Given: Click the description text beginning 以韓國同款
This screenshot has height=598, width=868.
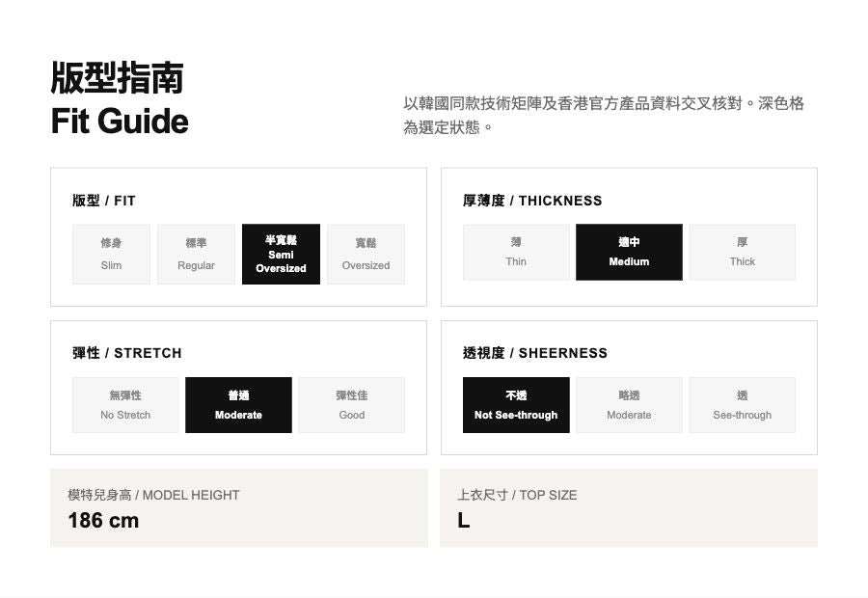Looking at the screenshot, I should 604,115.
